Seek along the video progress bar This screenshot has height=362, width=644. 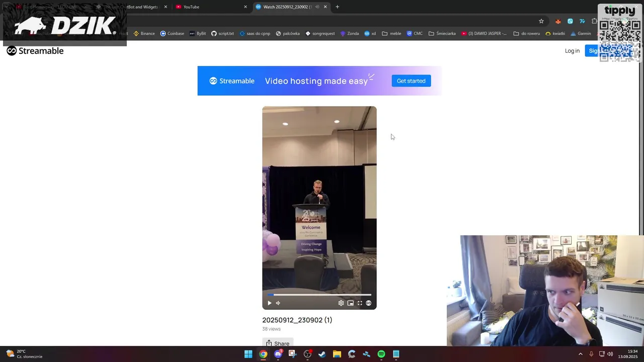319,295
